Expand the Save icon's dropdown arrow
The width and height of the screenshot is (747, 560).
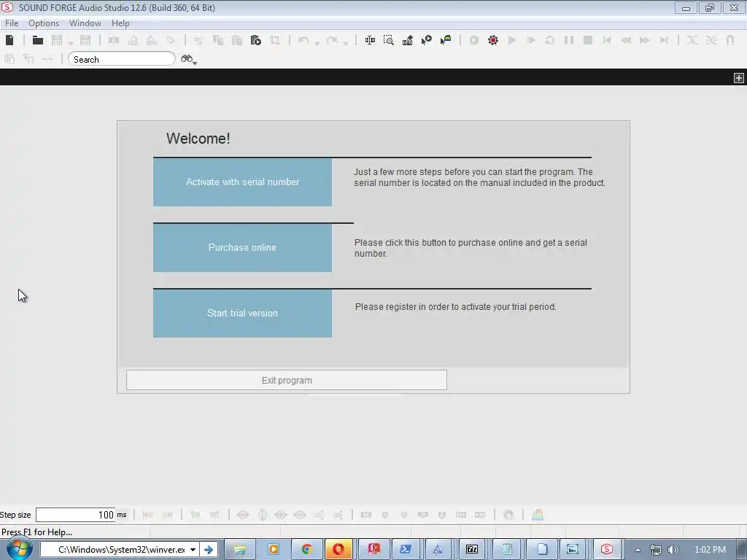71,43
